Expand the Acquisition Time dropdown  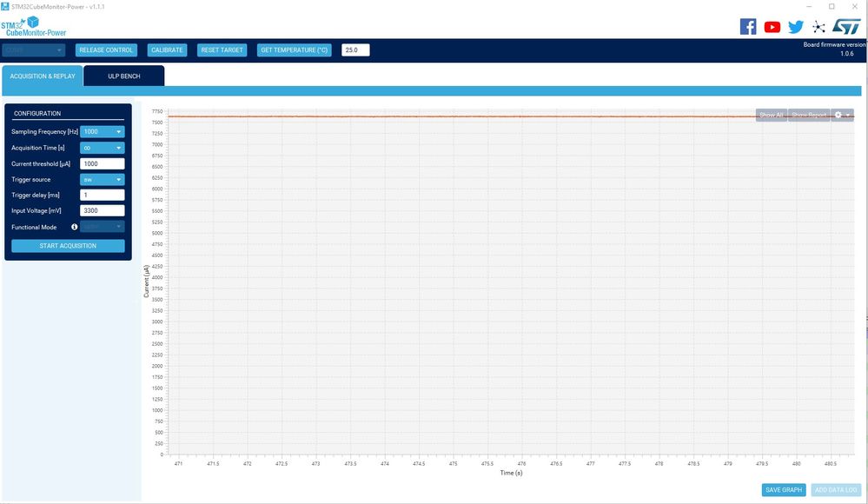coord(103,148)
